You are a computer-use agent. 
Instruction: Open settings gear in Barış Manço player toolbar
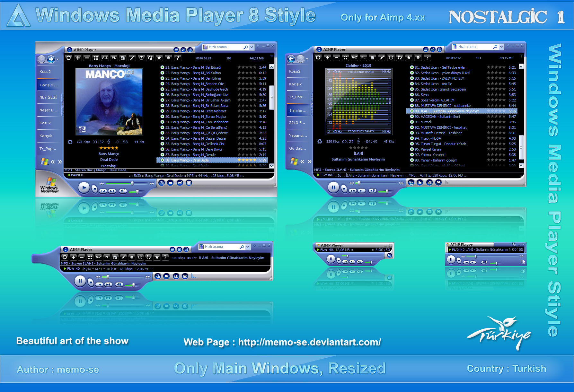68,58
